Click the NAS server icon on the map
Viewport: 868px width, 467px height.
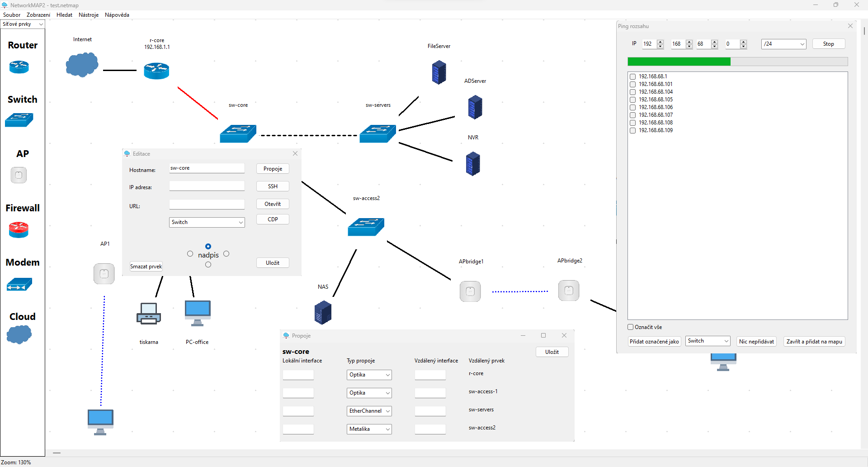pyautogui.click(x=323, y=312)
